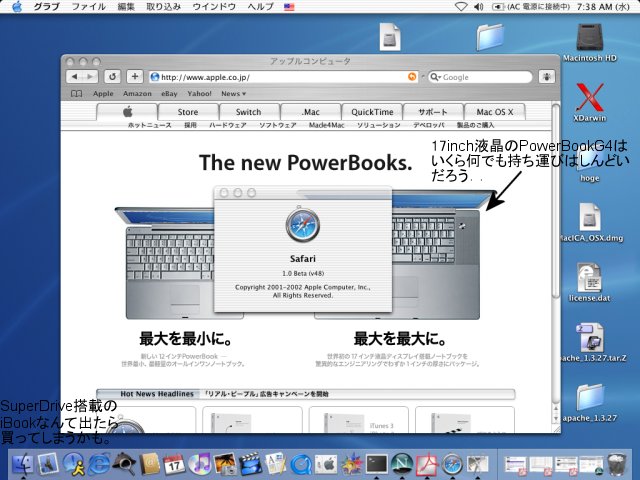The width and height of the screenshot is (640, 480).
Task: Open iChat from the Dock
Action: pos(74,464)
